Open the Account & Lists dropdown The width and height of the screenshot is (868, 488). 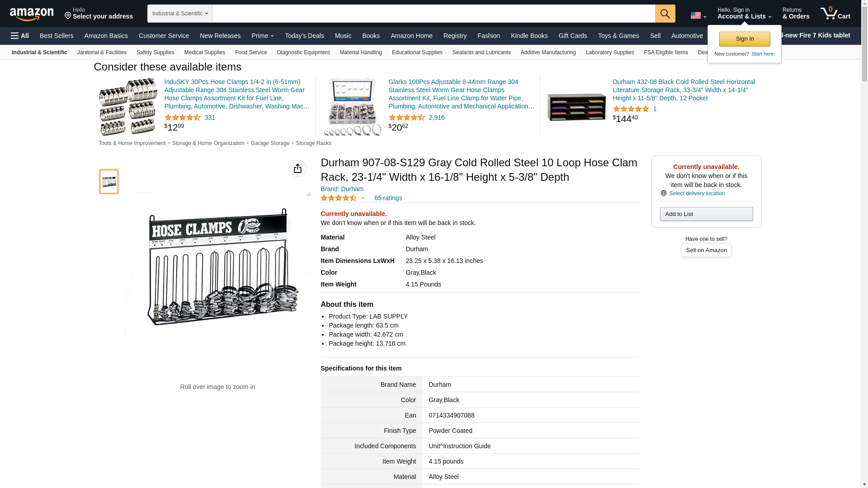pyautogui.click(x=744, y=14)
